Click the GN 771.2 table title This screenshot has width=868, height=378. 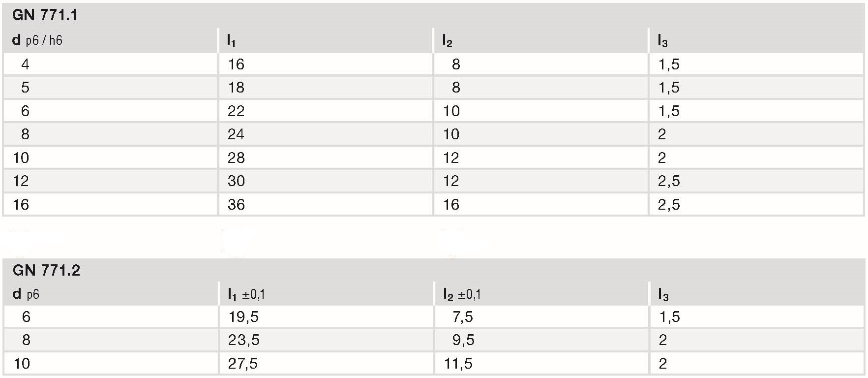(x=46, y=270)
